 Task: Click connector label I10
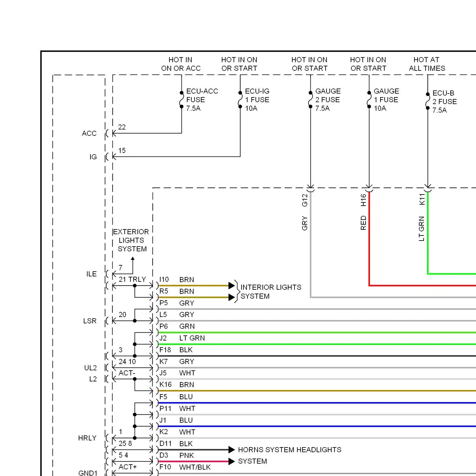(164, 279)
